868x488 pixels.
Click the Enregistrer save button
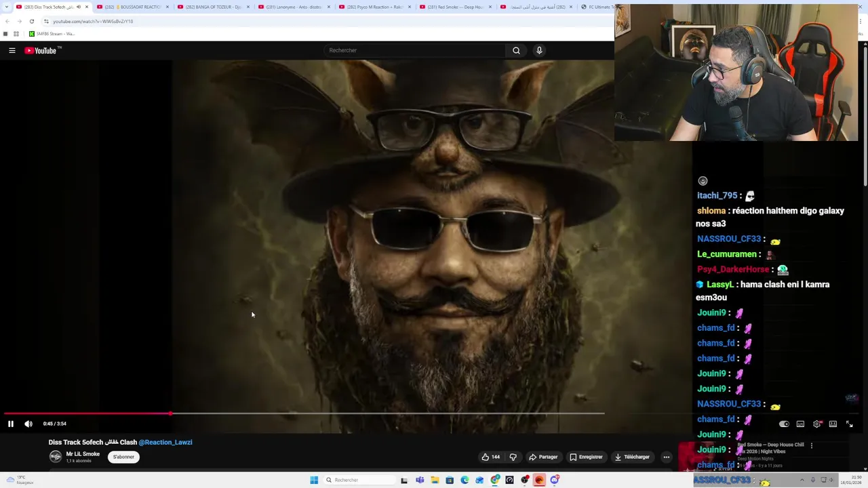tap(586, 457)
